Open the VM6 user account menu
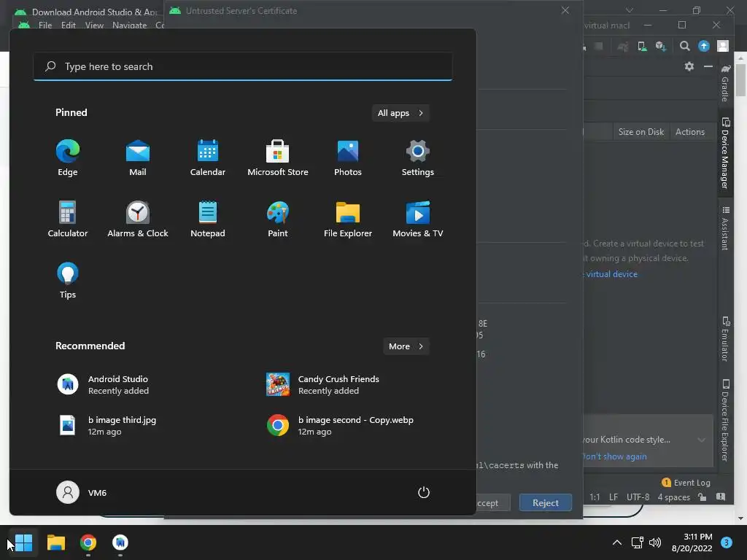Screen dimensions: 747x560 [x=82, y=492]
